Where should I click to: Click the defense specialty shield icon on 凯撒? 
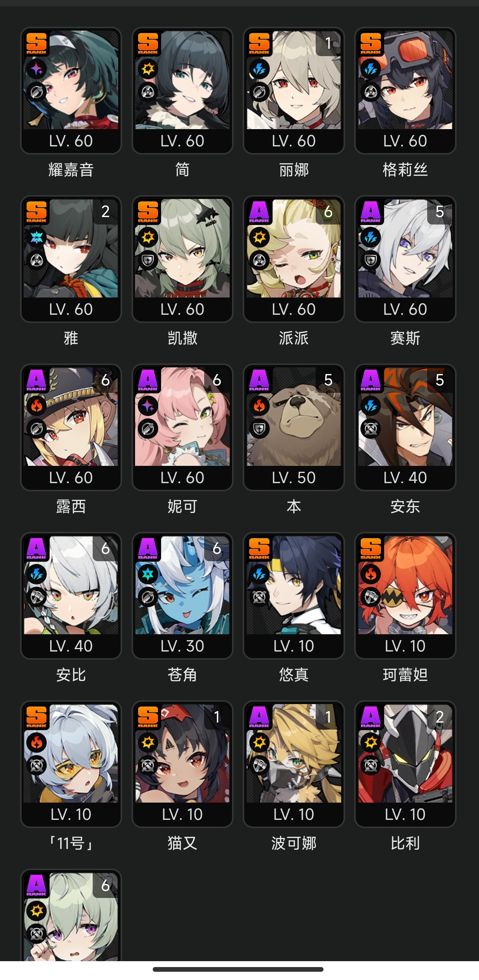tap(148, 260)
